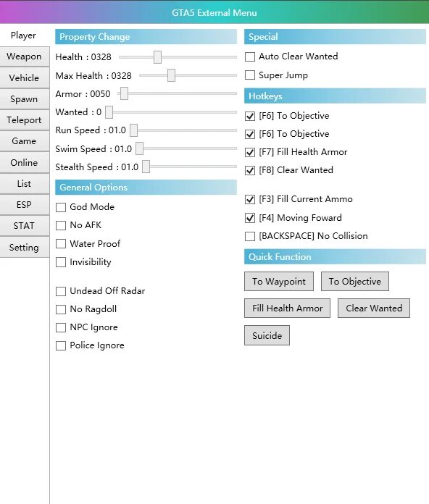
Task: Click the Stealth Speed slider handle
Action: [146, 167]
